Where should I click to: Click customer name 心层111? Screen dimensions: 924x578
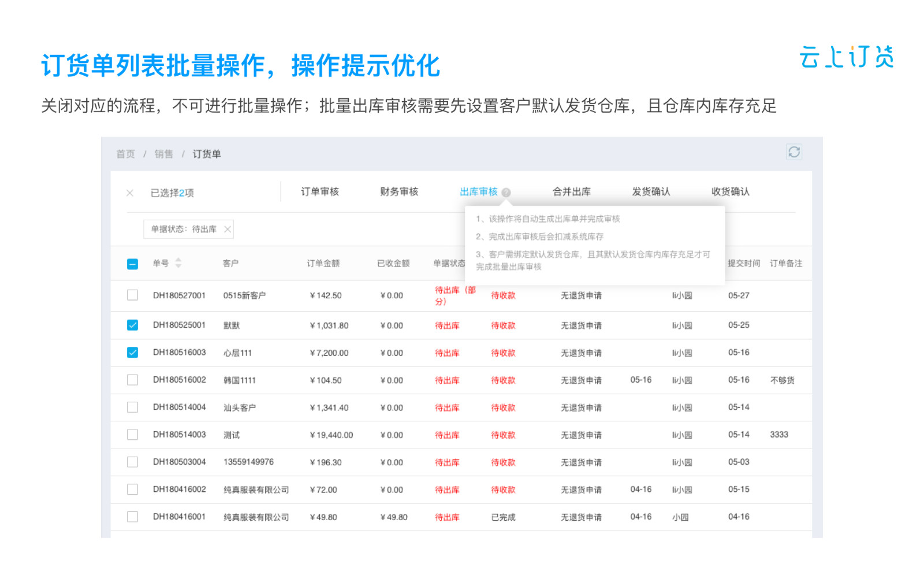237,353
